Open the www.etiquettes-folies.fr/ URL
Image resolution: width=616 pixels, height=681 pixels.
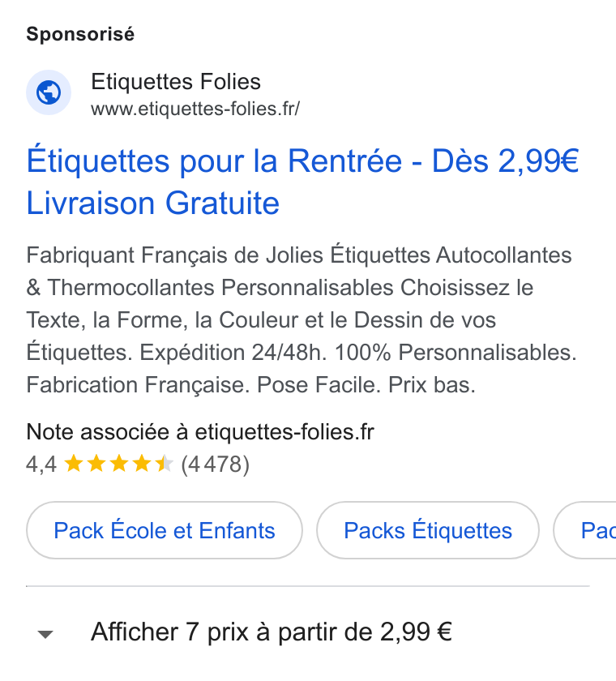195,109
